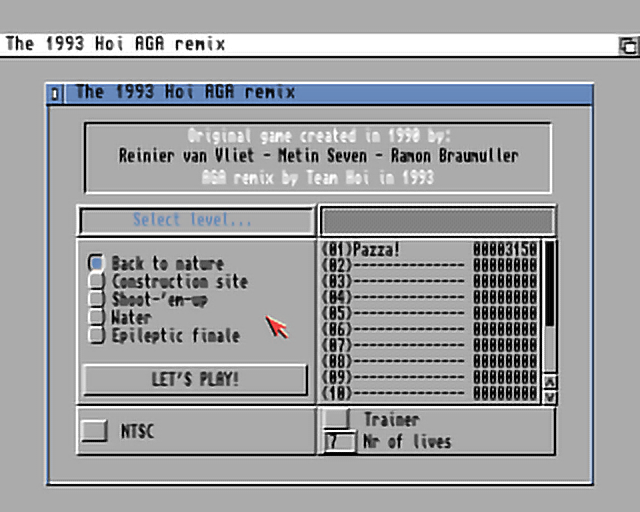Click the inner window title bar
The image size is (640, 512).
328,94
